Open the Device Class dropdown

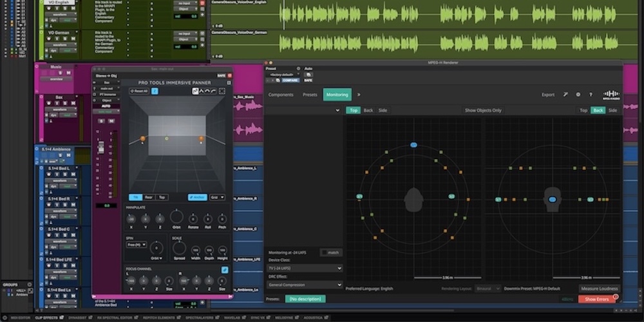[x=305, y=268]
